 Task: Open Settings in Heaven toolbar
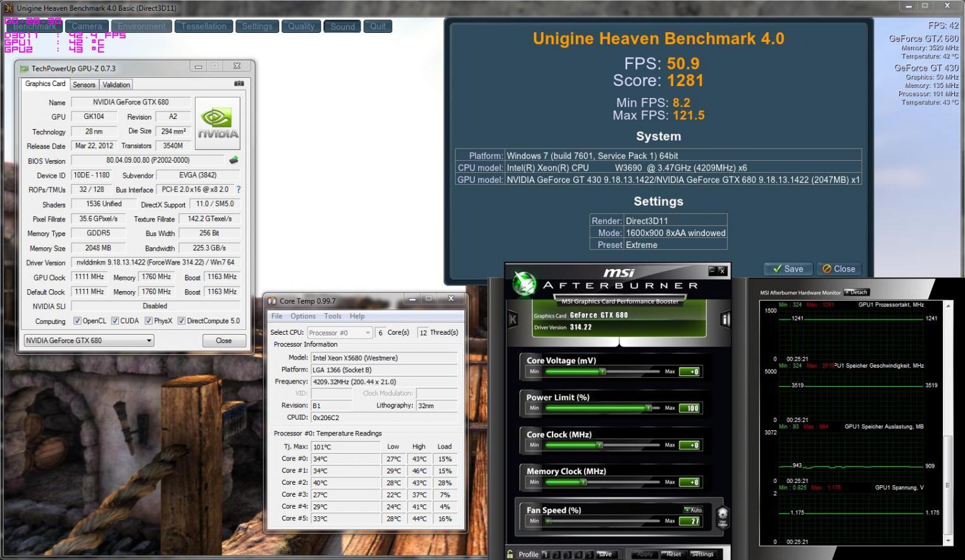click(x=257, y=26)
